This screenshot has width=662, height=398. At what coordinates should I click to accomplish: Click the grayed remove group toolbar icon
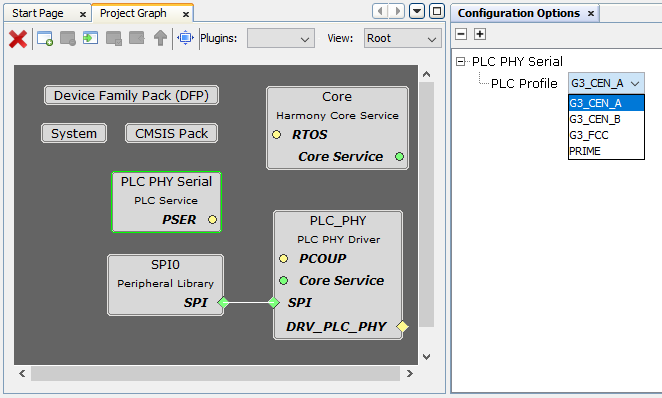[68, 38]
